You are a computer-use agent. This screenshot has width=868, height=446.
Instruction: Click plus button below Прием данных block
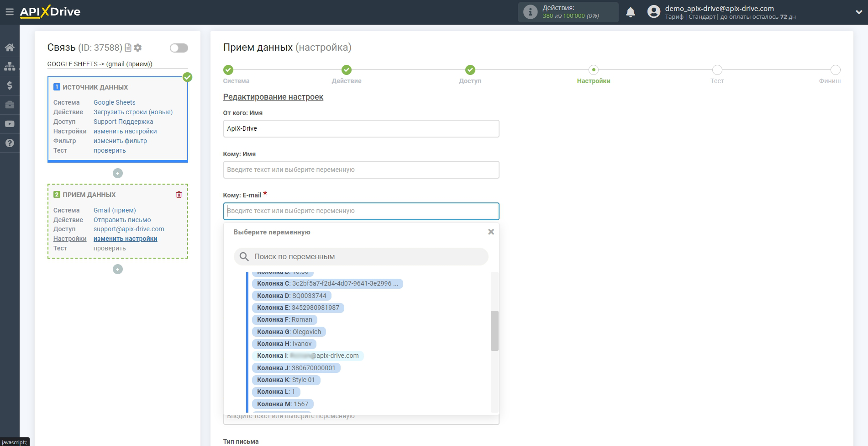[x=118, y=269]
